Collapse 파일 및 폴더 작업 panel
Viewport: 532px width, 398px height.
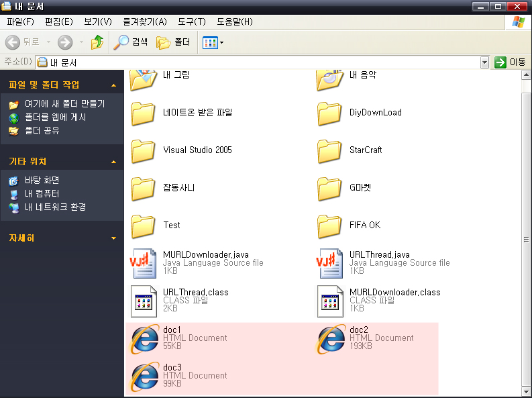point(113,85)
